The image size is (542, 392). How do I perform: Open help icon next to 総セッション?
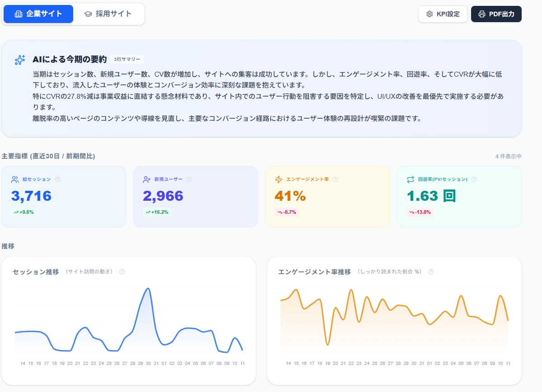pyautogui.click(x=57, y=179)
